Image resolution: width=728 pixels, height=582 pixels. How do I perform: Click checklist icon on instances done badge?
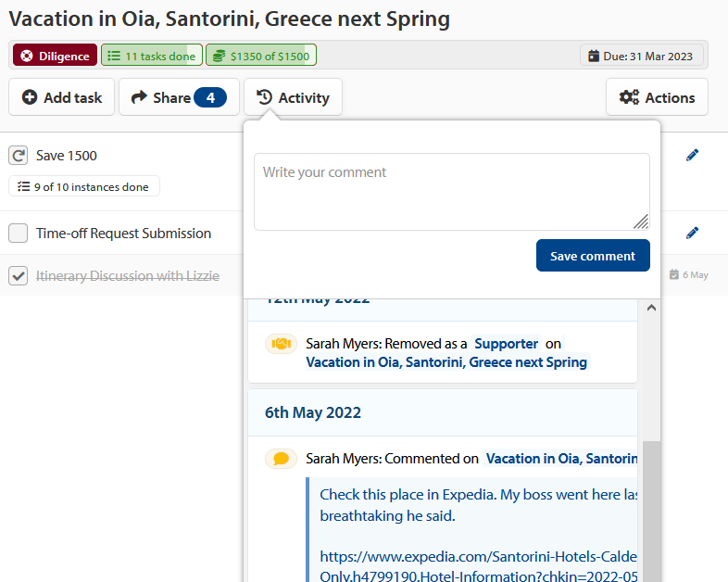[24, 186]
